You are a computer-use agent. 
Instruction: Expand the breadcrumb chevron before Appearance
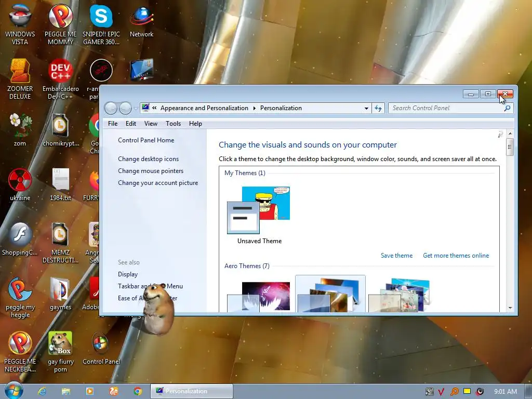(154, 108)
